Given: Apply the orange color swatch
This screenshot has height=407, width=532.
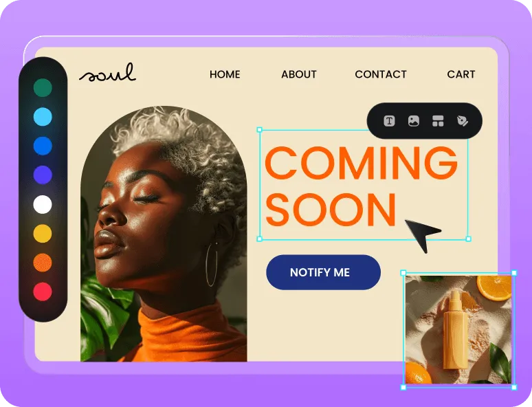Looking at the screenshot, I should (43, 263).
